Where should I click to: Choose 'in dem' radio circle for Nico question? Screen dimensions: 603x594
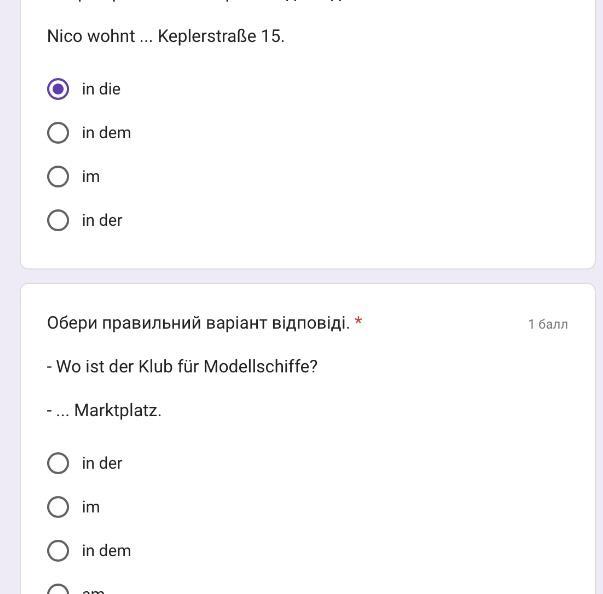click(58, 133)
